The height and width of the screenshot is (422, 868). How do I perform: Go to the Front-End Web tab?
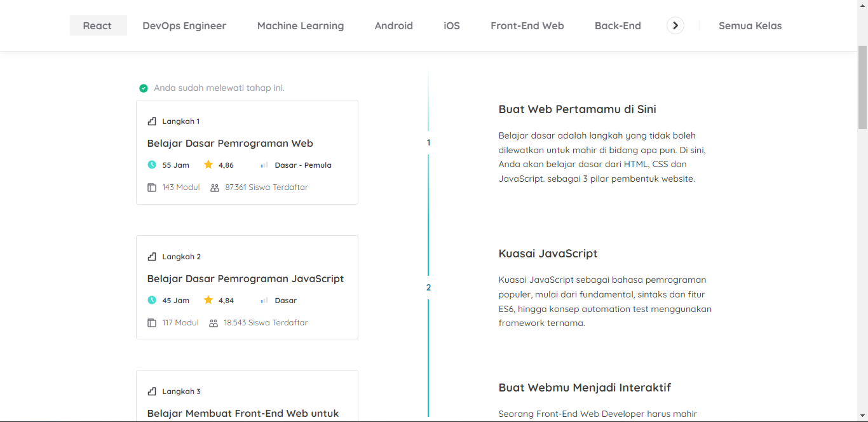527,26
